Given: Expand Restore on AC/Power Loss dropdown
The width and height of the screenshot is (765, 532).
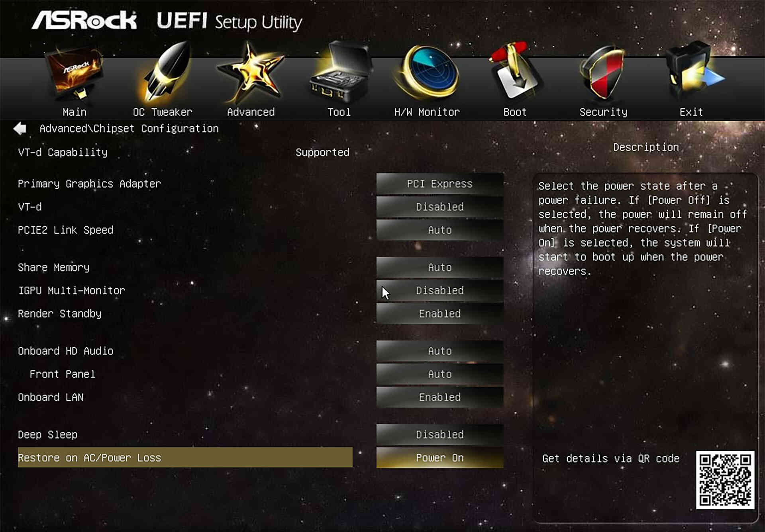Looking at the screenshot, I should point(439,458).
